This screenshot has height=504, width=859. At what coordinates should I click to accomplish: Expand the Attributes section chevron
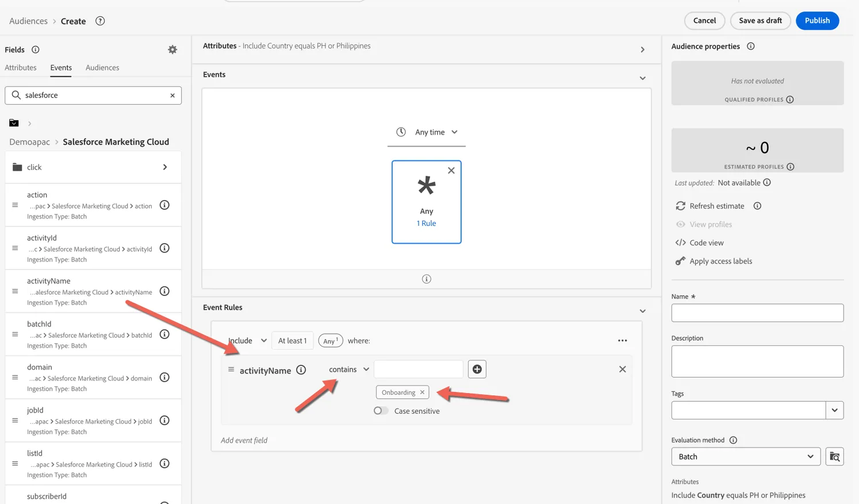(643, 50)
